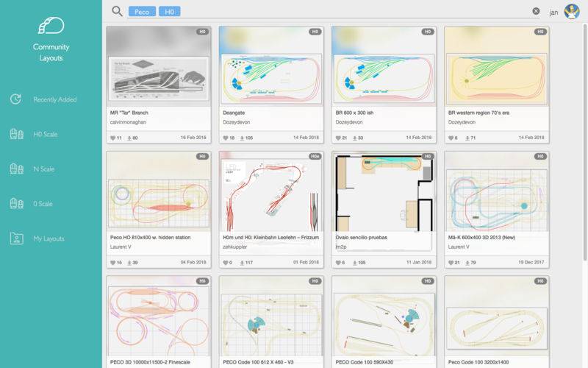
Task: Open author Dozeydevon under Deangate
Action: [x=236, y=122]
